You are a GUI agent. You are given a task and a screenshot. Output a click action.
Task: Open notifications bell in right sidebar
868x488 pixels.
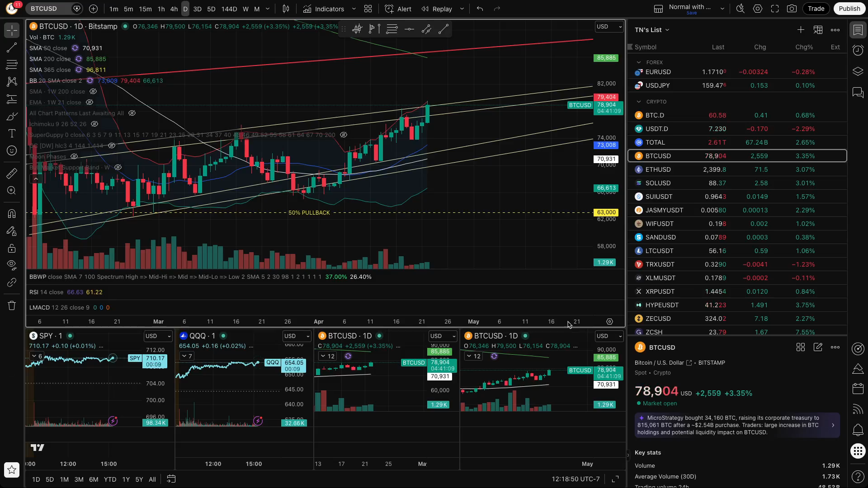(858, 430)
